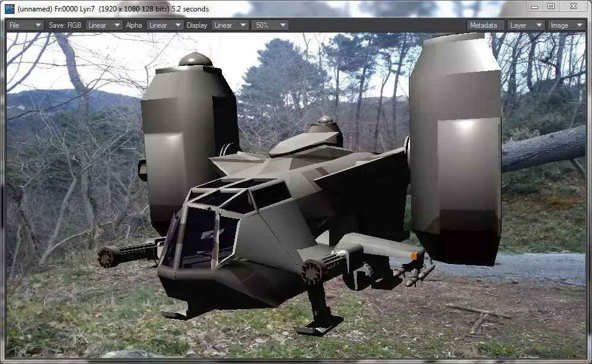Close the render display window
Image resolution: width=592 pixels, height=364 pixels.
coord(573,7)
